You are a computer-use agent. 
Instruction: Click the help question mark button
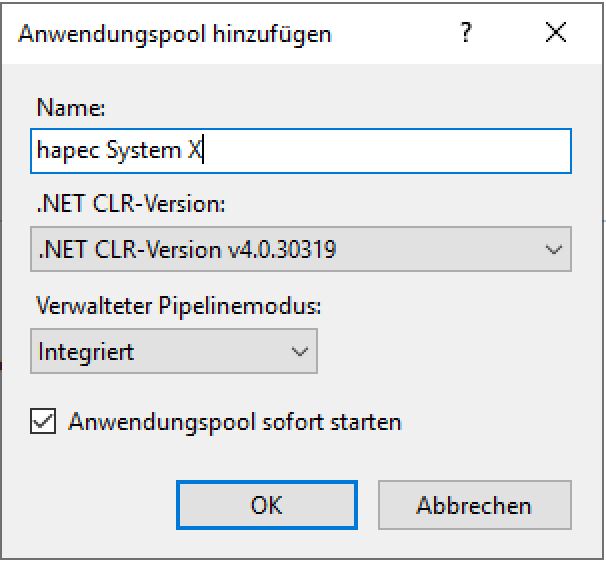(465, 34)
